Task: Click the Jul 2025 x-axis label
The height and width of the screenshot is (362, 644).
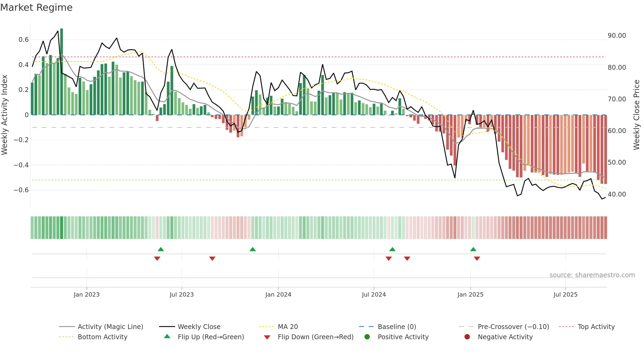Action: (x=565, y=294)
